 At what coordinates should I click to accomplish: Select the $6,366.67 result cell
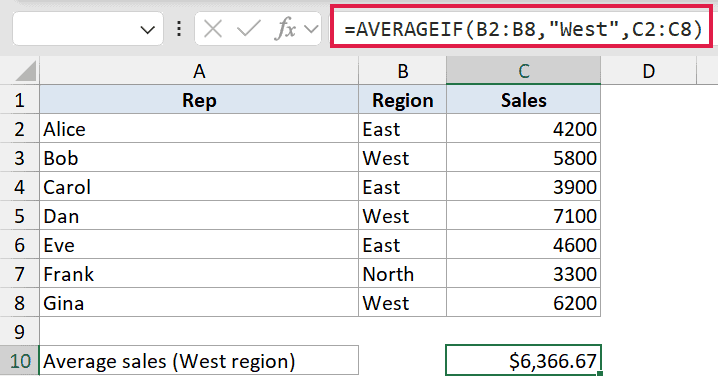(523, 361)
